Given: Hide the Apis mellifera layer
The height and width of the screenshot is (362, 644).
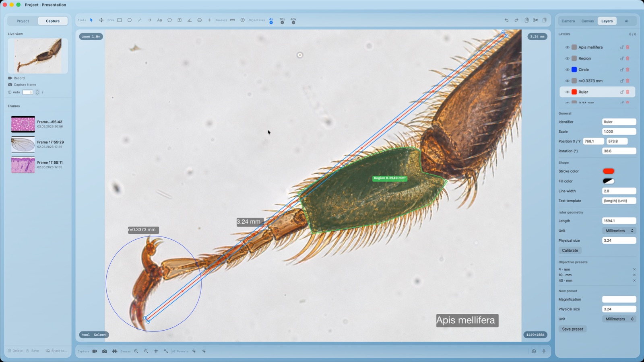Looking at the screenshot, I should coord(568,47).
